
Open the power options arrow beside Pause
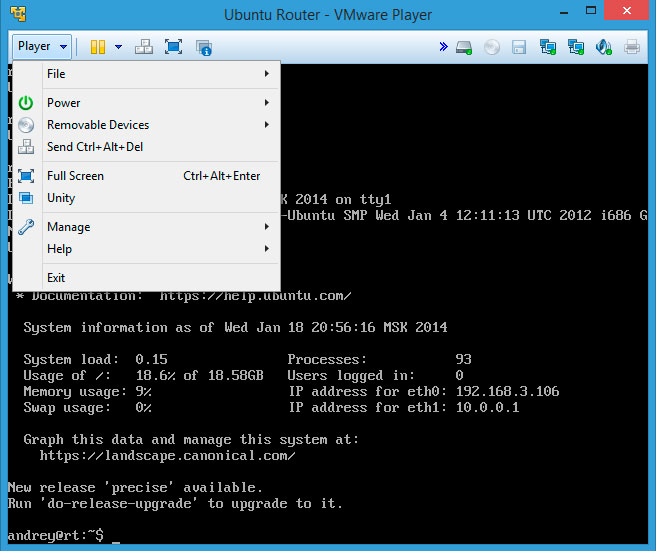pos(118,46)
